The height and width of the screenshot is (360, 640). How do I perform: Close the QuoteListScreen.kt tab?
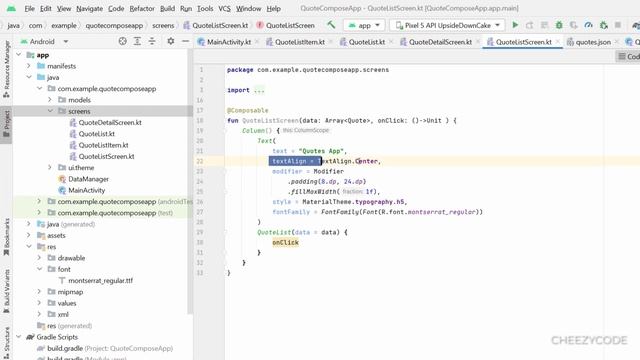pos(558,42)
